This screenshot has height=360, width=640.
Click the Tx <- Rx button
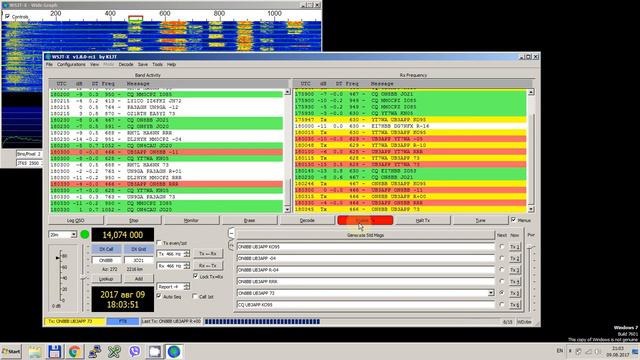click(x=208, y=253)
